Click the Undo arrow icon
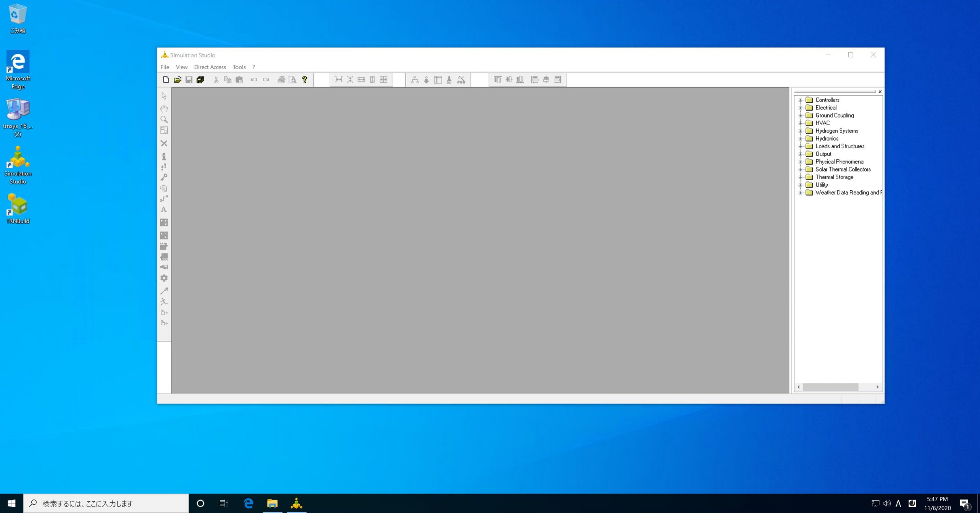The width and height of the screenshot is (980, 513). point(254,80)
